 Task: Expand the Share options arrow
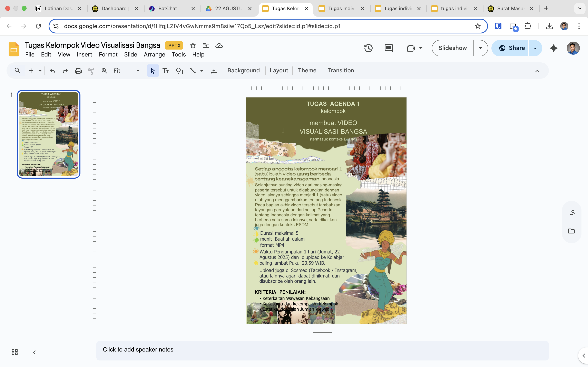[535, 48]
